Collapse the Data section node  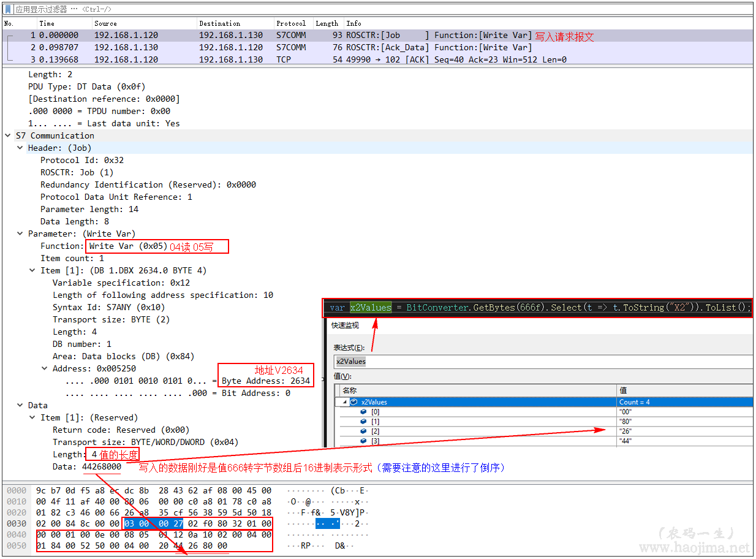click(20, 405)
